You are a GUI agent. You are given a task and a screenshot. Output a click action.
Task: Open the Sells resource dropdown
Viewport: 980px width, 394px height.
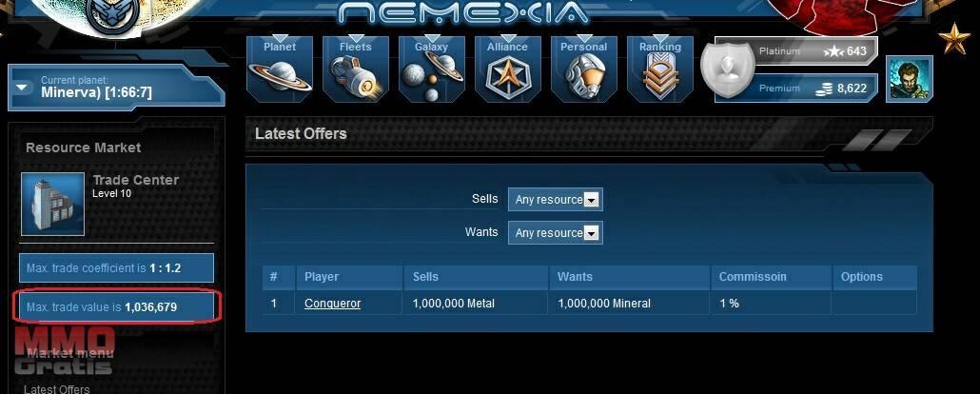tap(555, 200)
